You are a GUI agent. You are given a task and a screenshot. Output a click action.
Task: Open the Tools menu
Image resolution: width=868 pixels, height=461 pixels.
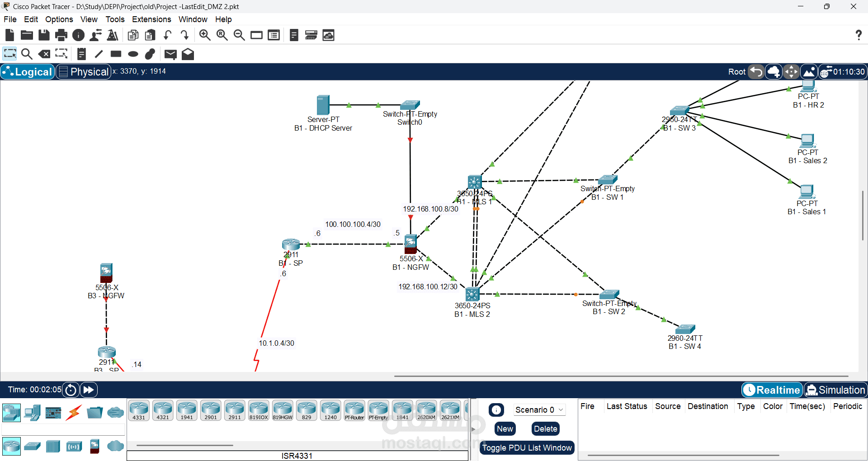coord(115,19)
